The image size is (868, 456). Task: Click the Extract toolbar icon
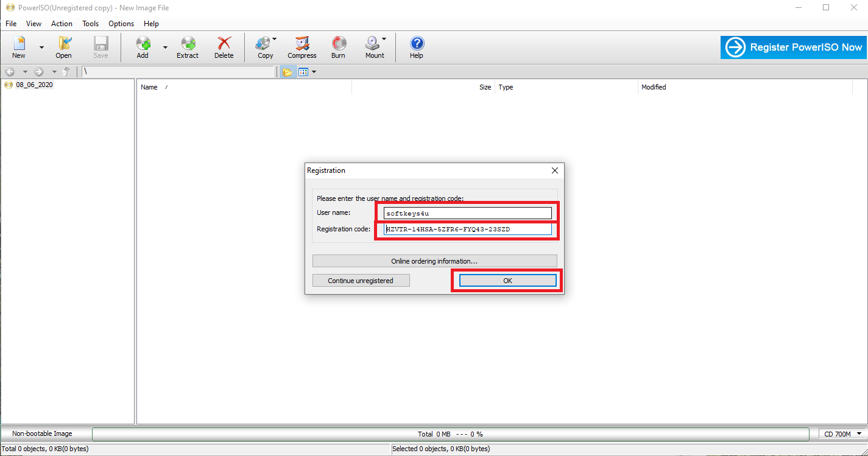[188, 47]
